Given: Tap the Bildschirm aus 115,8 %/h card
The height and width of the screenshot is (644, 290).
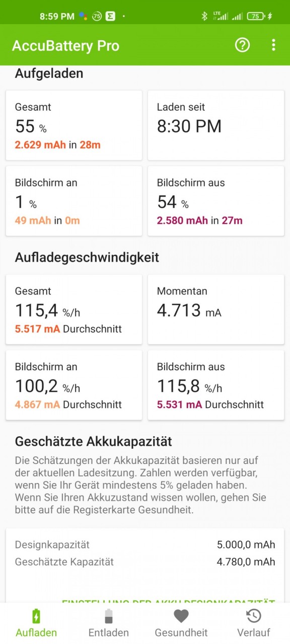Looking at the screenshot, I should click(216, 385).
